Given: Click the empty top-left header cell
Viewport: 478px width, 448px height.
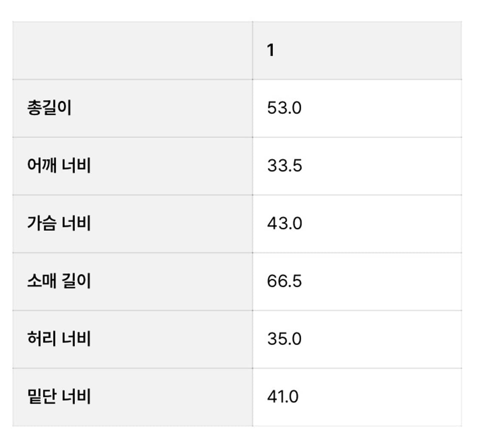Looking at the screenshot, I should tap(132, 51).
